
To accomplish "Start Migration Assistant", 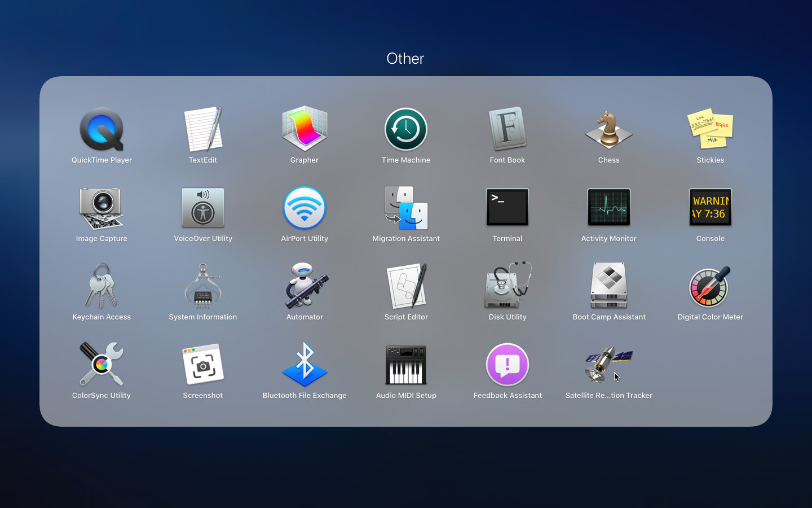I will pyautogui.click(x=406, y=208).
